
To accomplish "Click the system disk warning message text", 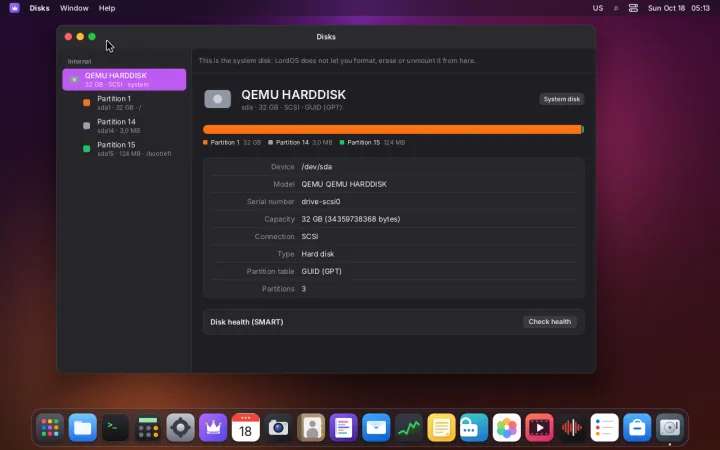I will point(337,61).
